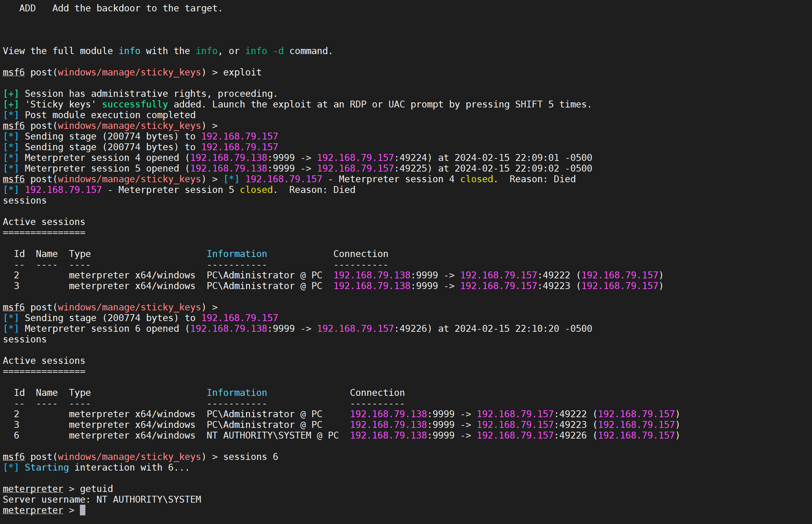812x524 pixels.
Task: Click the green 'successfully' word
Action: (135, 104)
